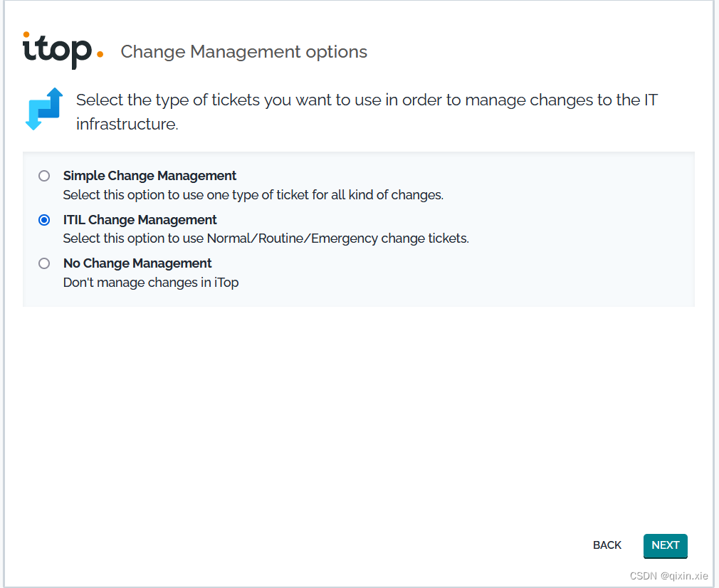Screen dimensions: 719x588
Task: Click the BACK button
Action: tap(607, 545)
